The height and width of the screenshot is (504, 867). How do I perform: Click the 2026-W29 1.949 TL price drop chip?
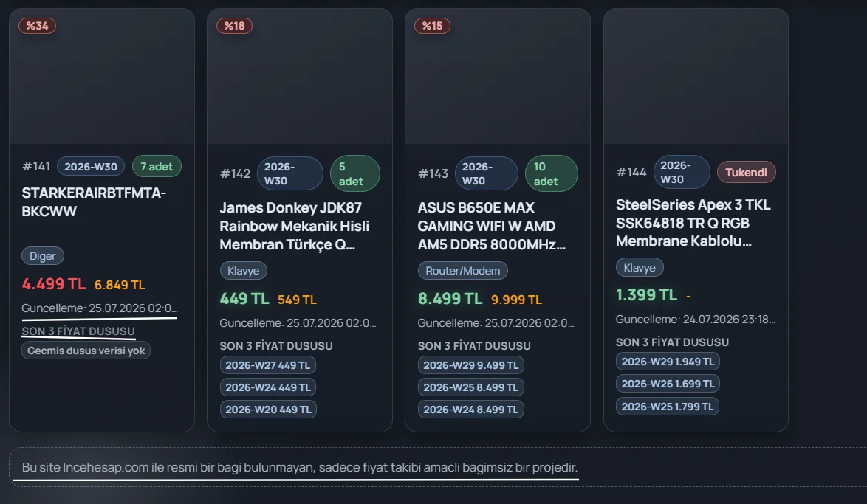click(x=668, y=362)
